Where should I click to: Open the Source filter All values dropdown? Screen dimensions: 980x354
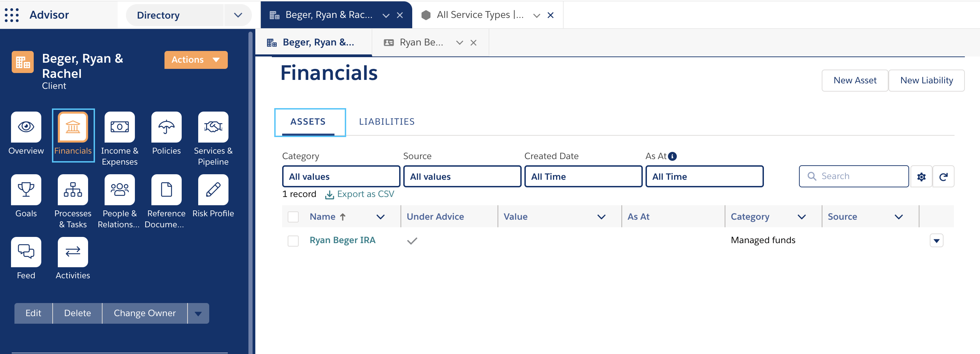click(462, 177)
